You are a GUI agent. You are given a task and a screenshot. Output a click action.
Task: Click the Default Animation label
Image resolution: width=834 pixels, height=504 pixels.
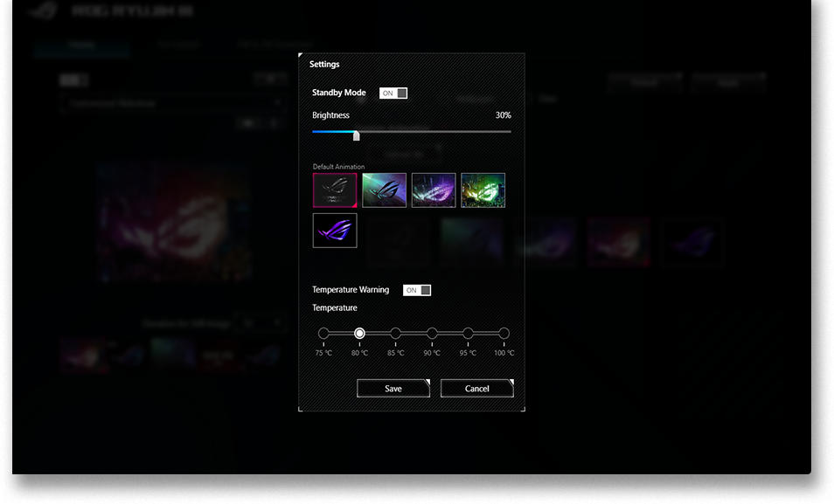338,167
